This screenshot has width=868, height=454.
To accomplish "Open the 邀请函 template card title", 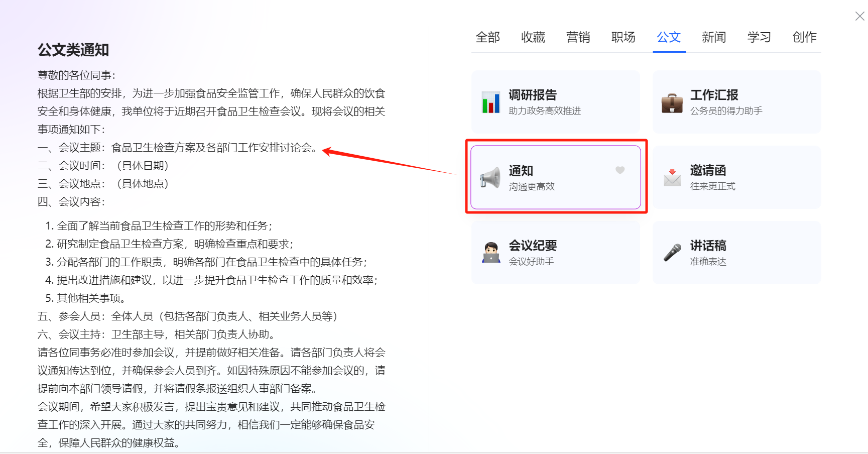I will 708,170.
